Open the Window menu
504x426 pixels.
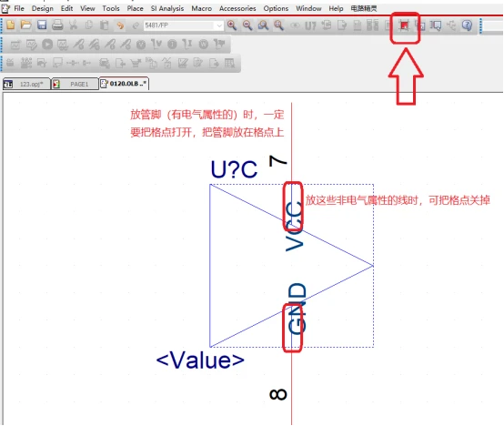click(x=308, y=8)
